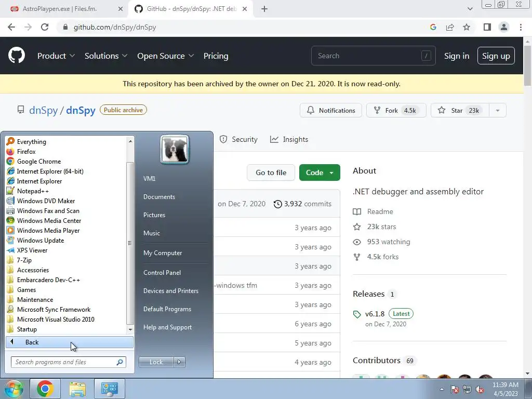The height and width of the screenshot is (399, 532).
Task: Open the Readme link in About
Action: (373, 211)
